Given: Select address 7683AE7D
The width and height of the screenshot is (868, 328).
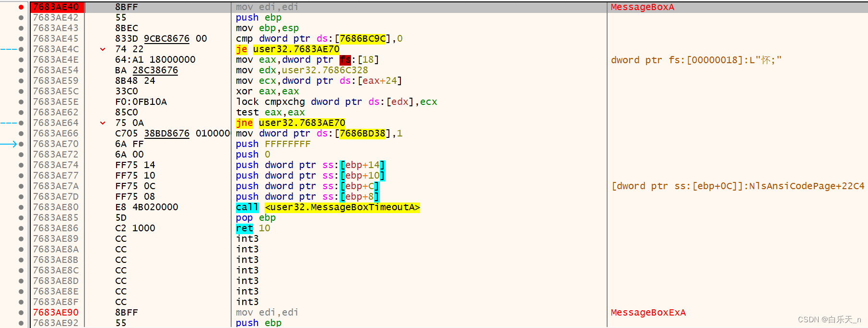Looking at the screenshot, I should point(56,197).
